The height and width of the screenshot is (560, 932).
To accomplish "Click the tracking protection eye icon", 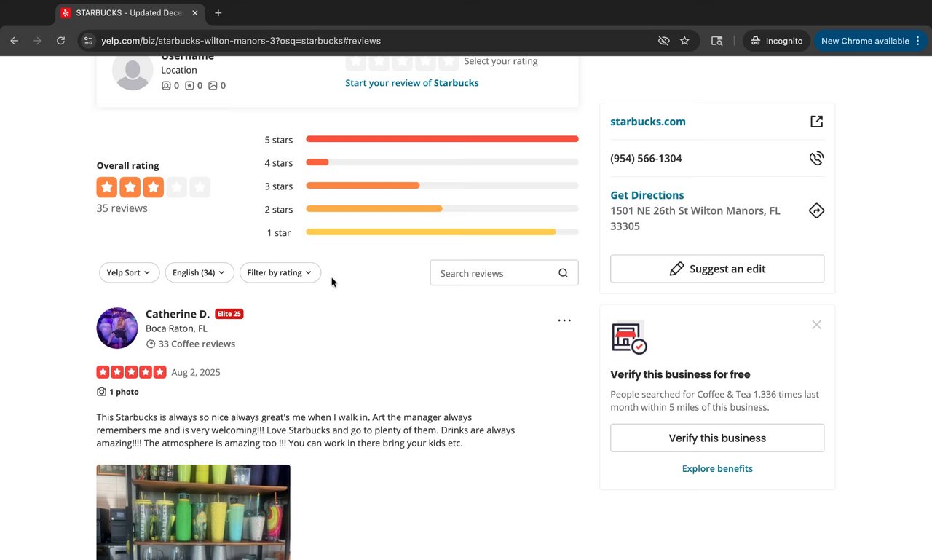I will pyautogui.click(x=663, y=41).
